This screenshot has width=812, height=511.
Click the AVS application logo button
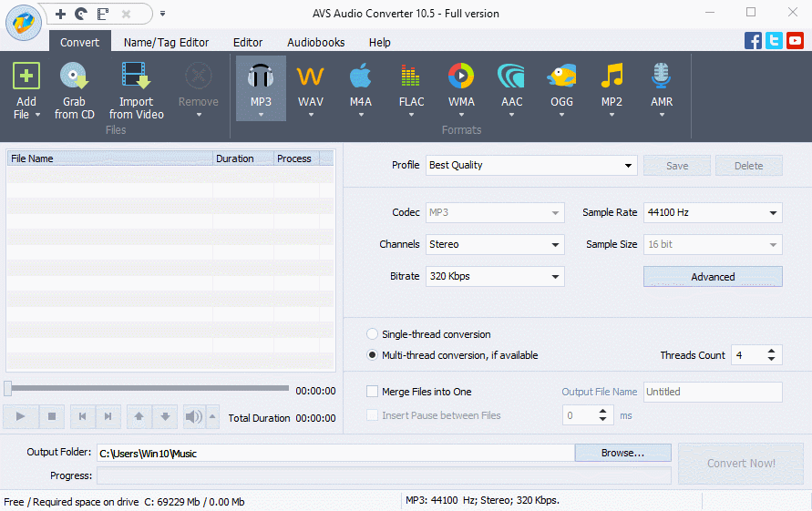[x=24, y=23]
